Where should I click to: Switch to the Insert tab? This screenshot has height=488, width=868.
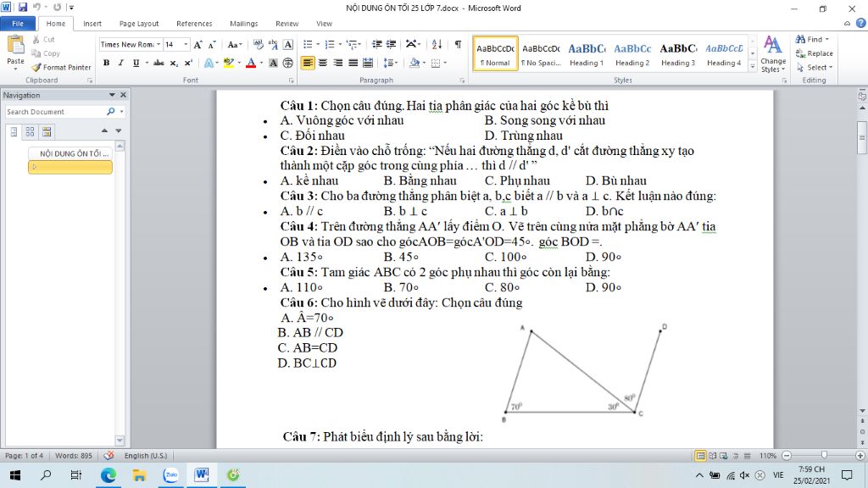[92, 23]
